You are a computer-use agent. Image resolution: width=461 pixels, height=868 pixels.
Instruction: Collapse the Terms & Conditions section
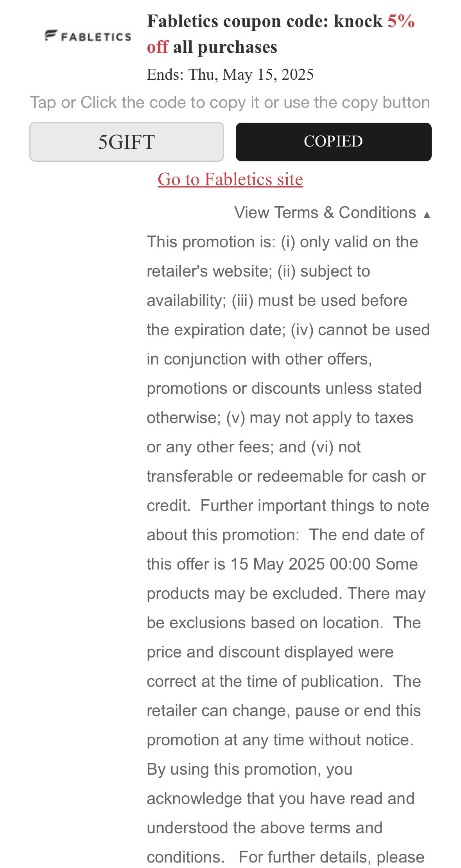click(325, 213)
